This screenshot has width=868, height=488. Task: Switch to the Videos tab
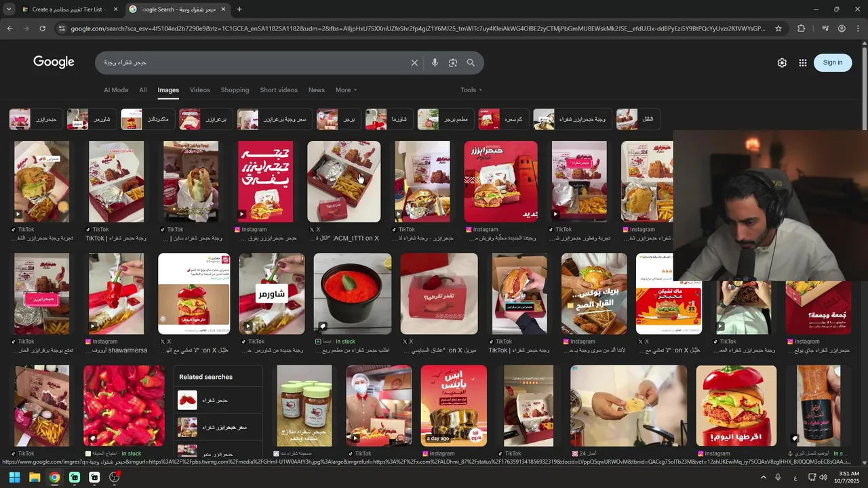point(200,90)
